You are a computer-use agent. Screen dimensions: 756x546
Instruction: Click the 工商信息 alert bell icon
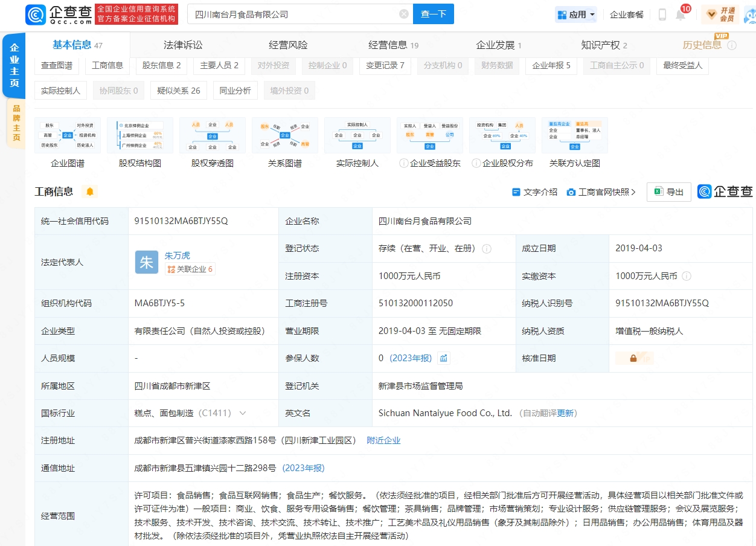[90, 191]
